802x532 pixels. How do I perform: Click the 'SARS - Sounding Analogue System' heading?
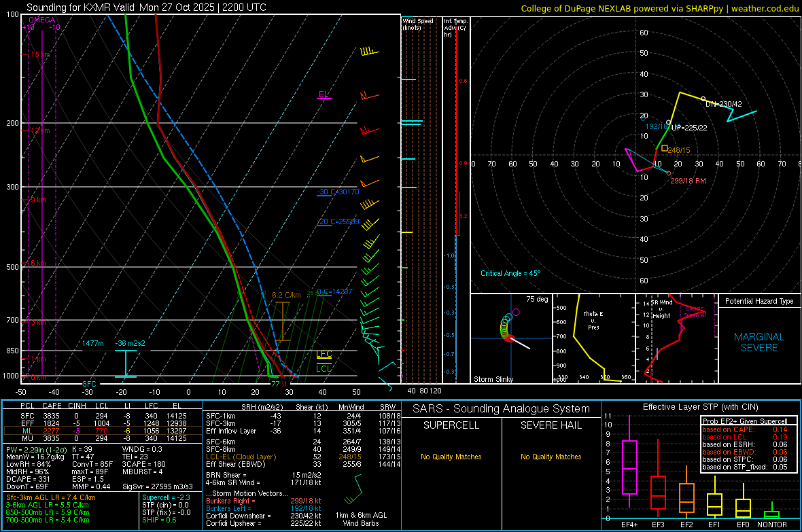(501, 409)
